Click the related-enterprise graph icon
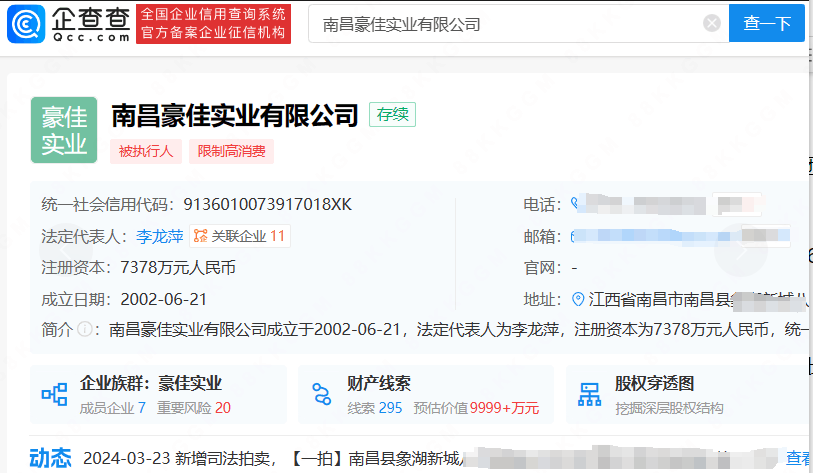 pos(201,236)
